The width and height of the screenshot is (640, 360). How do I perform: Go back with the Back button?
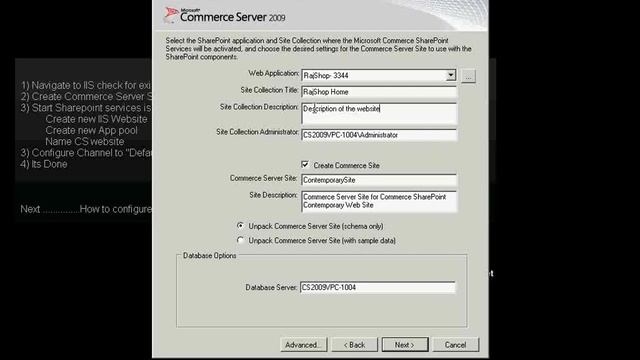[x=354, y=345]
